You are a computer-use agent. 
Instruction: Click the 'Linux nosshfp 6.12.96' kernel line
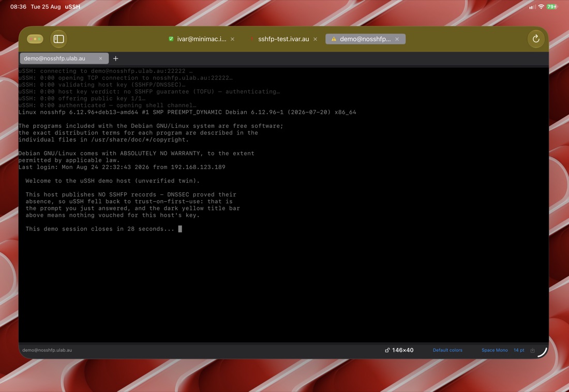click(x=187, y=112)
